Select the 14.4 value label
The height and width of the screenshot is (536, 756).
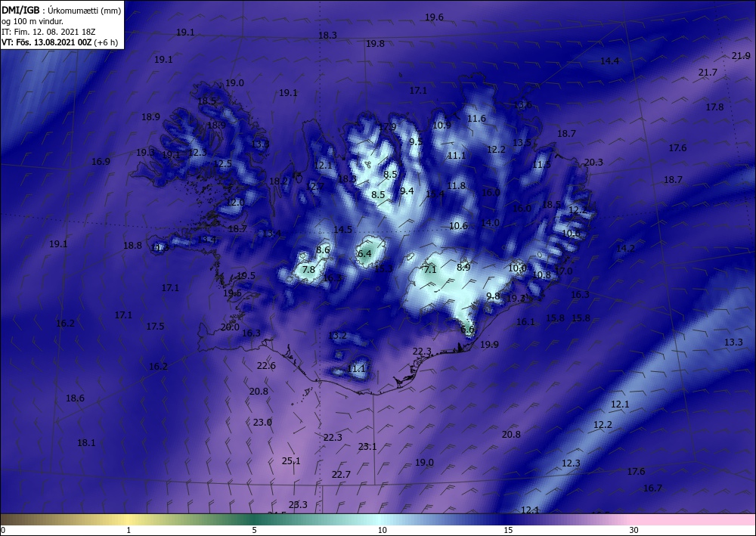609,61
